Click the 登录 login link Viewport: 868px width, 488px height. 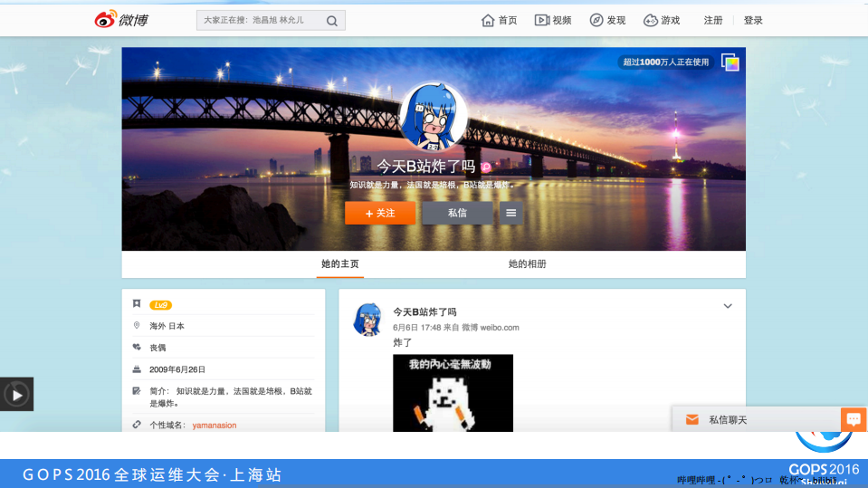753,20
